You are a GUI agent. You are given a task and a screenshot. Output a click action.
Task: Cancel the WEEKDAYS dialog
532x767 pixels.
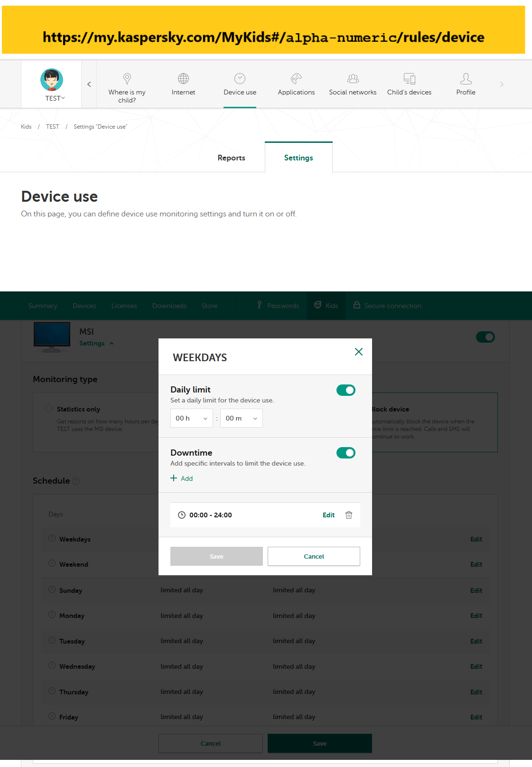tap(314, 556)
